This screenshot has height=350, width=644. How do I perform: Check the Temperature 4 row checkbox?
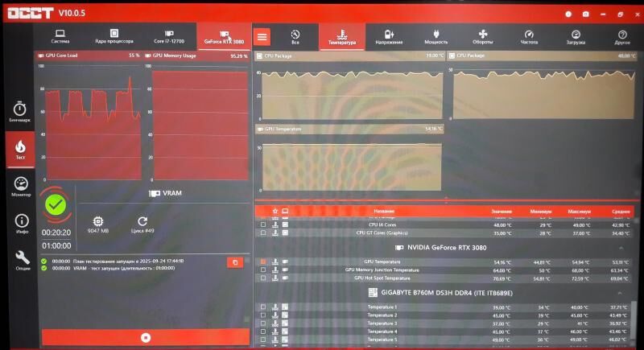click(x=263, y=331)
